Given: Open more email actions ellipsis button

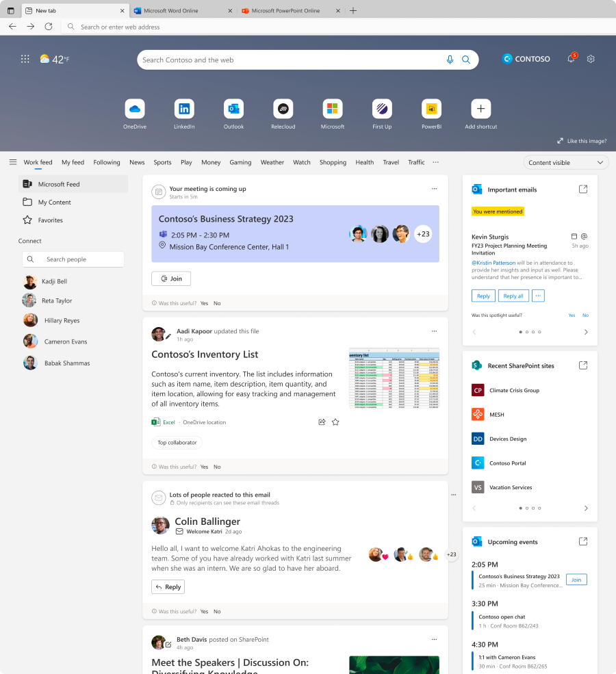Looking at the screenshot, I should [x=538, y=296].
